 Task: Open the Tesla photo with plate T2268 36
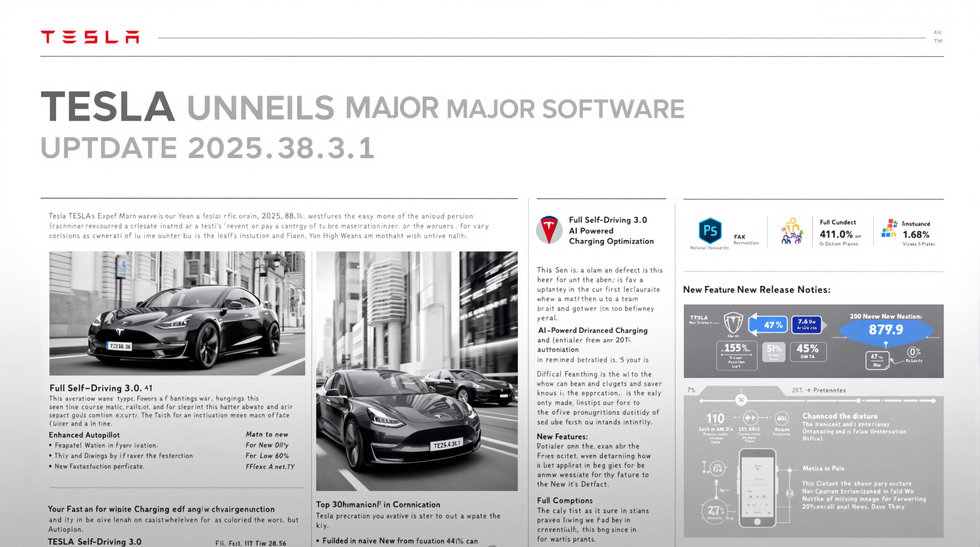click(x=177, y=313)
